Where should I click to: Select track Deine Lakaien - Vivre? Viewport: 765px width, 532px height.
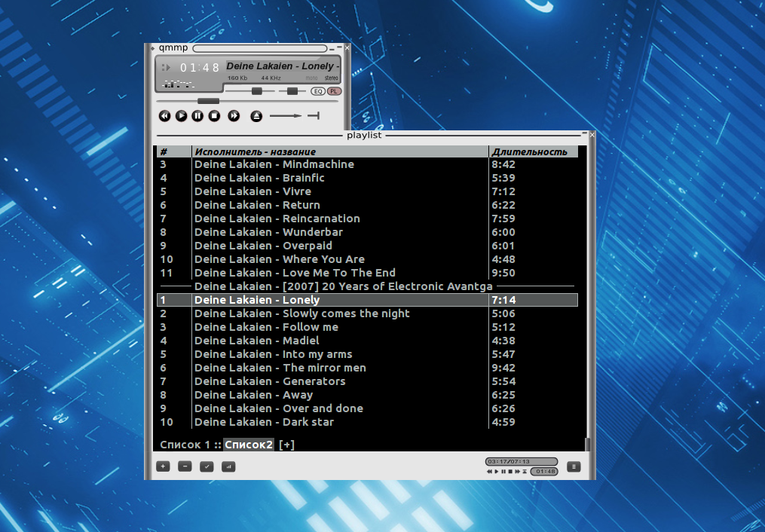coord(367,191)
